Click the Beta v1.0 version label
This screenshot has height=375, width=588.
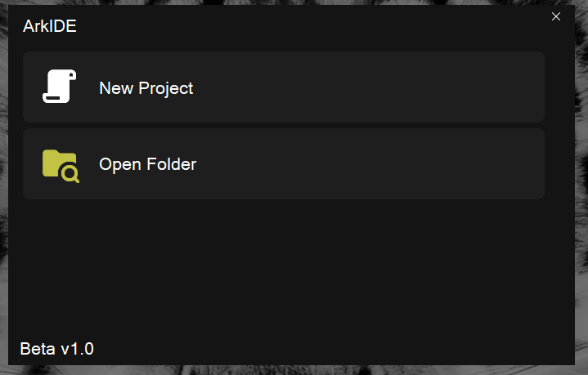(57, 349)
